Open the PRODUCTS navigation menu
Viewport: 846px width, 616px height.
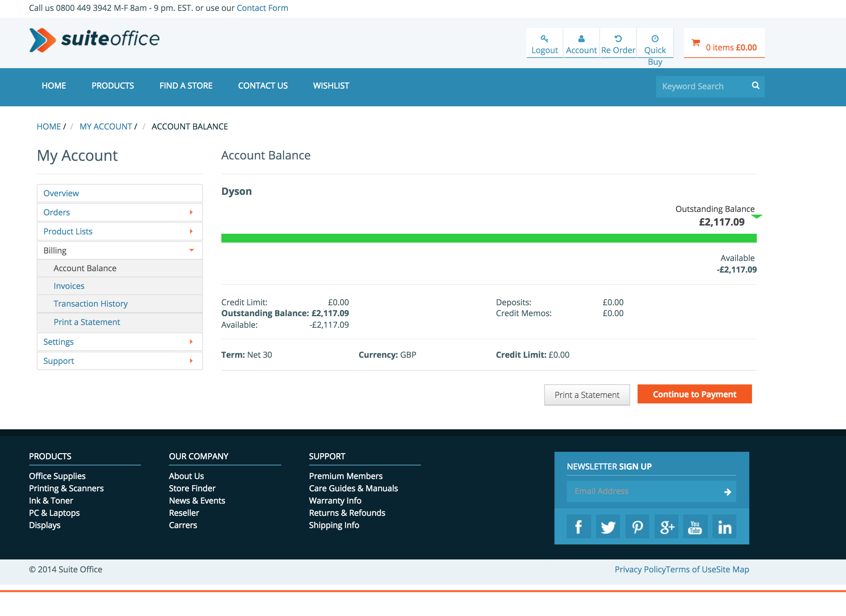113,86
